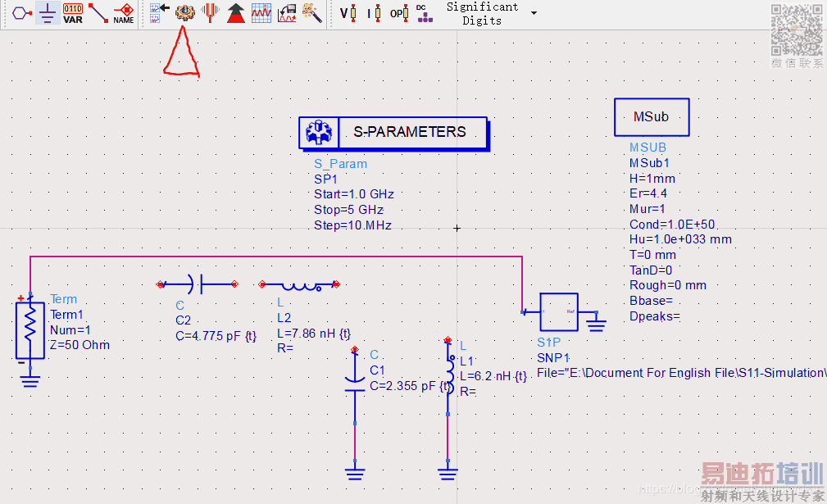827x504 pixels.
Task: Click the I current annotation icon
Action: [374, 13]
